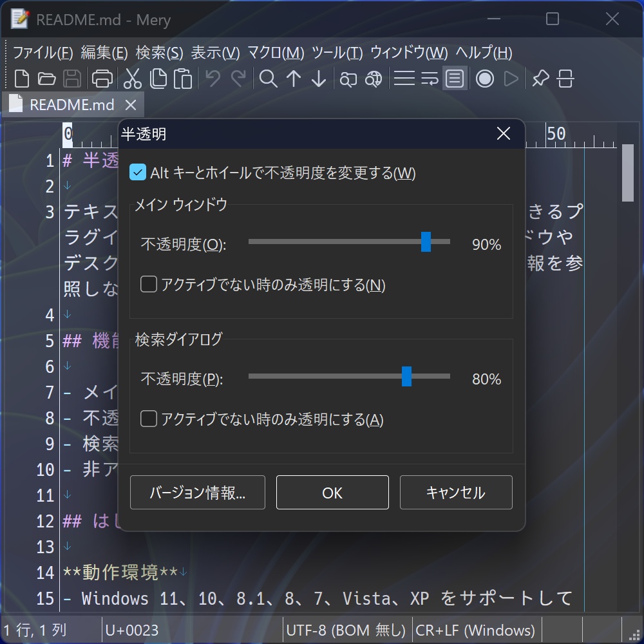Click the Copy toolbar icon
Image resolution: width=644 pixels, height=644 pixels.
pos(158,79)
